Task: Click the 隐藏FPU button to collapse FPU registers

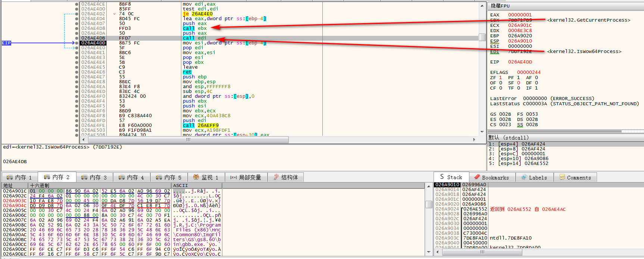Action: click(500, 6)
